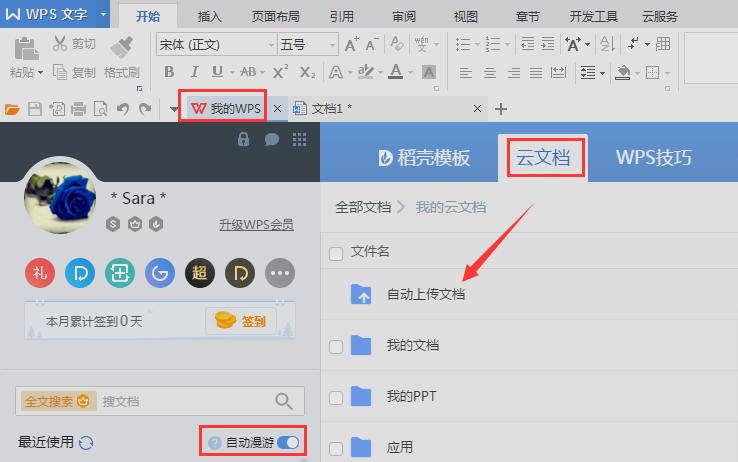
Task: Click the open folder icon in quick toolbar
Action: click(12, 109)
